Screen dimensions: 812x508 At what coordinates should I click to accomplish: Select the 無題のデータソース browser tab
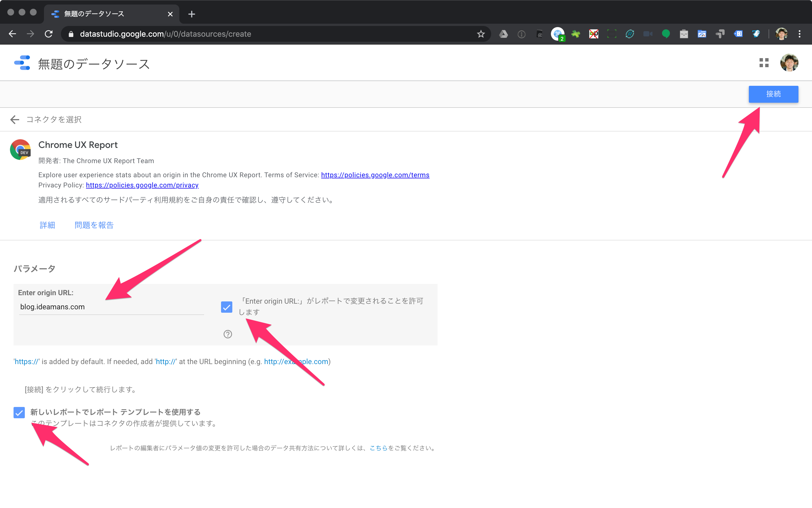point(111,14)
